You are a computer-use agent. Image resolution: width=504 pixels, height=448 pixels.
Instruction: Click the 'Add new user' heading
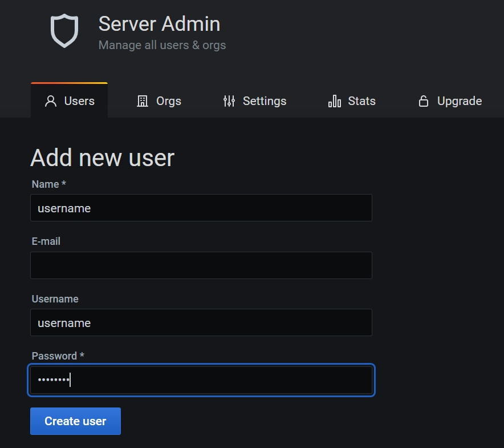tap(102, 158)
